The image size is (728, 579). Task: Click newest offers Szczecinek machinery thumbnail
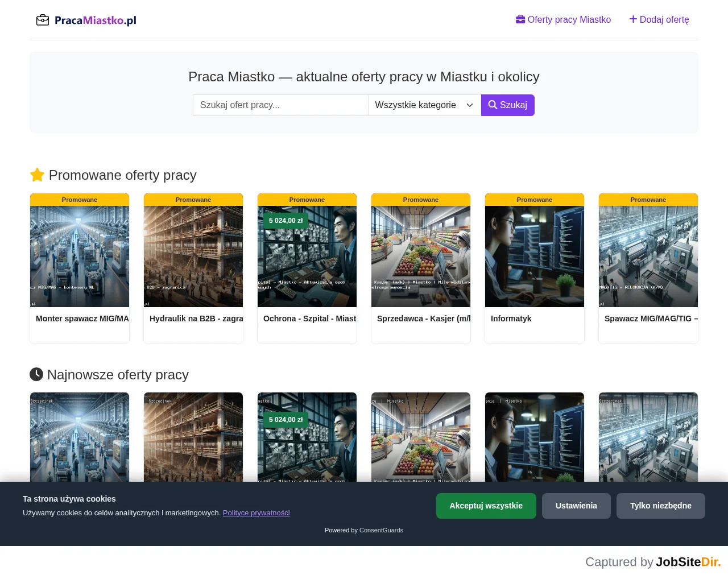[648, 437]
